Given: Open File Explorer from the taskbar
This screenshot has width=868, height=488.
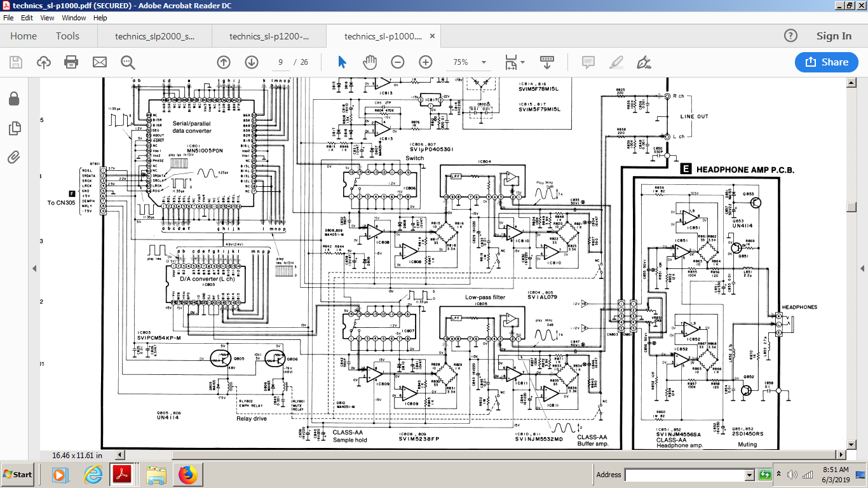Looking at the screenshot, I should point(156,475).
